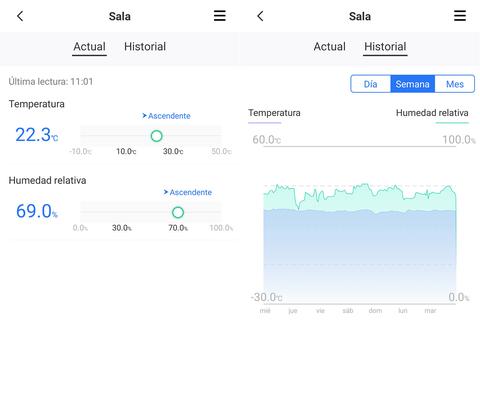Toggle the Temperatura chart series

pos(274,113)
